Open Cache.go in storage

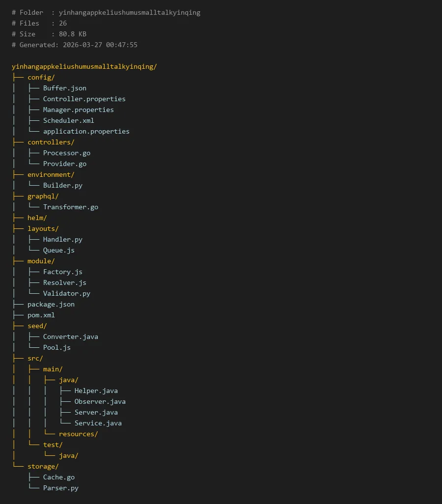coord(58,477)
